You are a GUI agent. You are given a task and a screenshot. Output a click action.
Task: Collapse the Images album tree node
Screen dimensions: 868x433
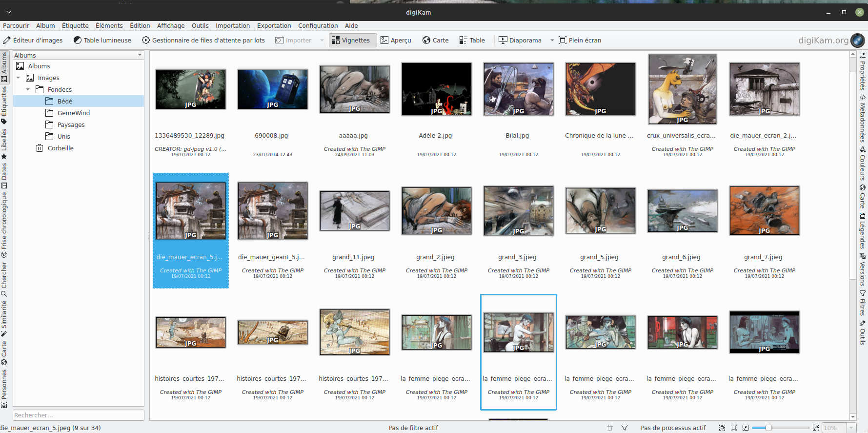pyautogui.click(x=18, y=78)
